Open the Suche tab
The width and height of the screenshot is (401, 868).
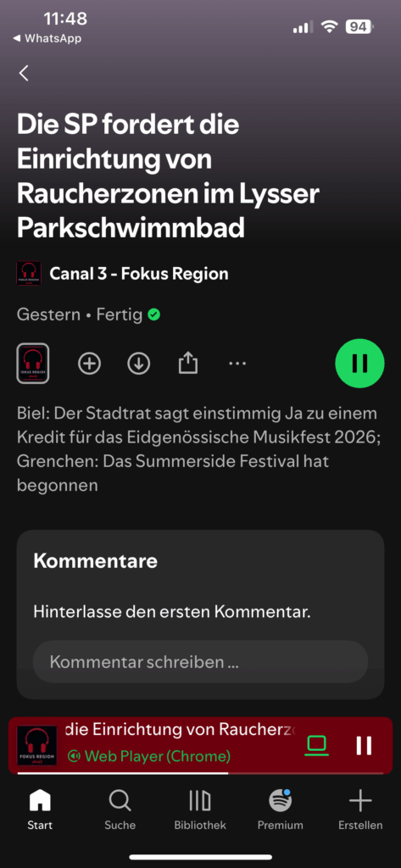point(120,810)
